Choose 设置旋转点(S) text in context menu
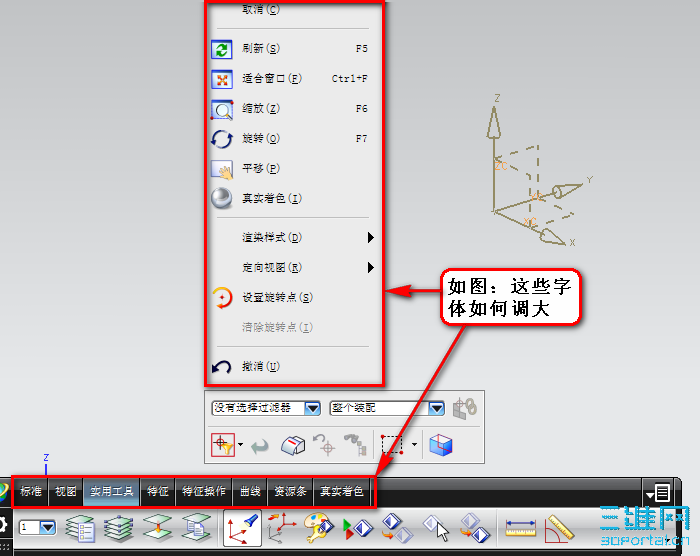Screen dimensions: 700x556 277,298
